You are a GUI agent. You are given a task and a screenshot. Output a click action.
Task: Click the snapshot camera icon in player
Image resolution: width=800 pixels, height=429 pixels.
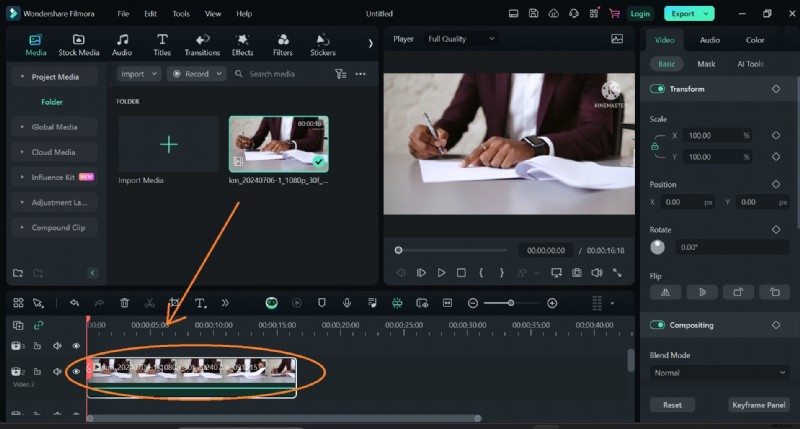pyautogui.click(x=577, y=273)
